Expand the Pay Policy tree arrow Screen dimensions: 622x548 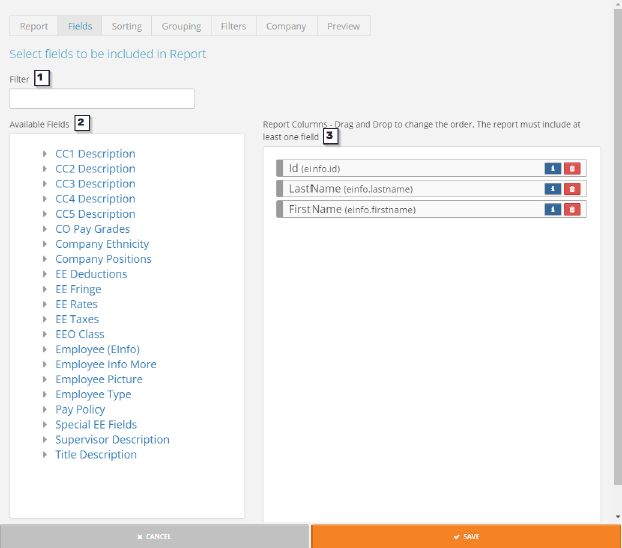(x=45, y=410)
